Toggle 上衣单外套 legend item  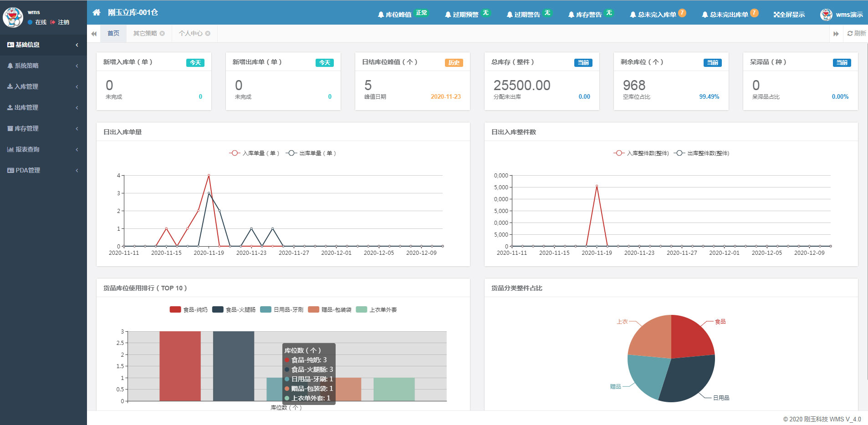pos(377,309)
